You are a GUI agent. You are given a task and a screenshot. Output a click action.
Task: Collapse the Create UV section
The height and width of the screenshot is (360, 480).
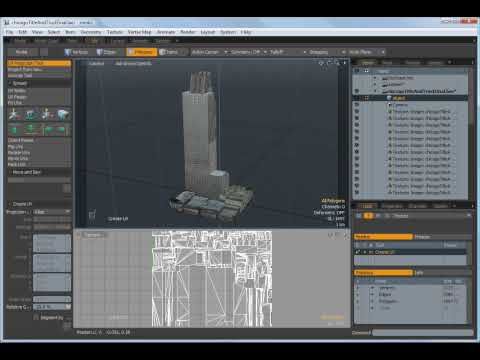coord(9,204)
